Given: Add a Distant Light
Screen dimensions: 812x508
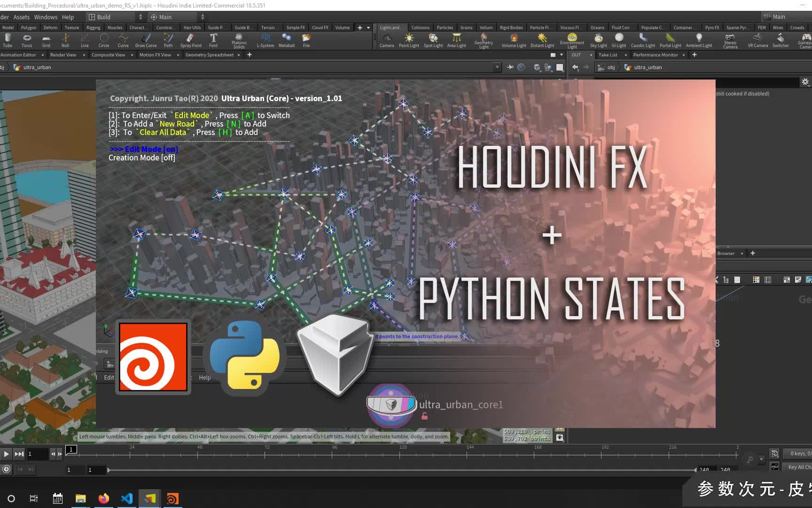Looking at the screenshot, I should point(542,40).
